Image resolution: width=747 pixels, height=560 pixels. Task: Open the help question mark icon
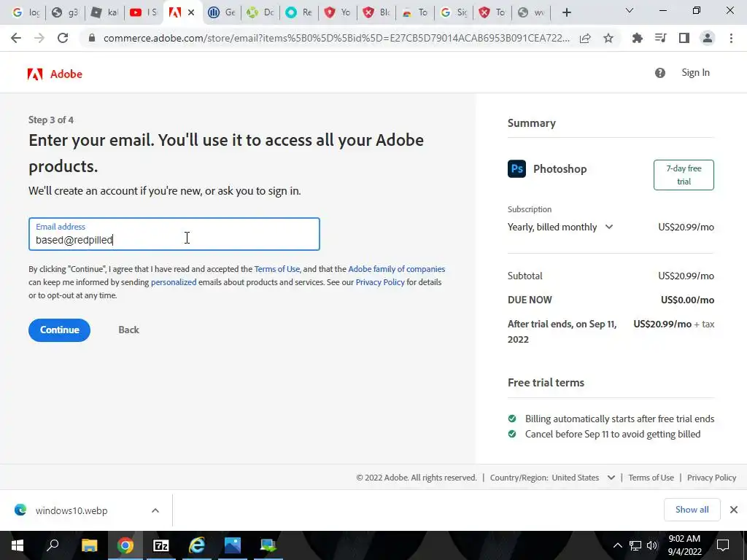pos(659,73)
